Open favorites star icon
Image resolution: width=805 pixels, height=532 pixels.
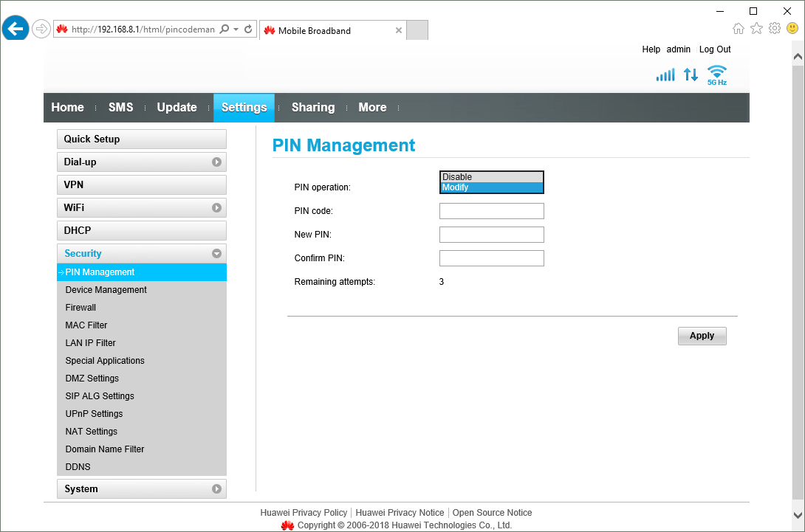pyautogui.click(x=756, y=29)
